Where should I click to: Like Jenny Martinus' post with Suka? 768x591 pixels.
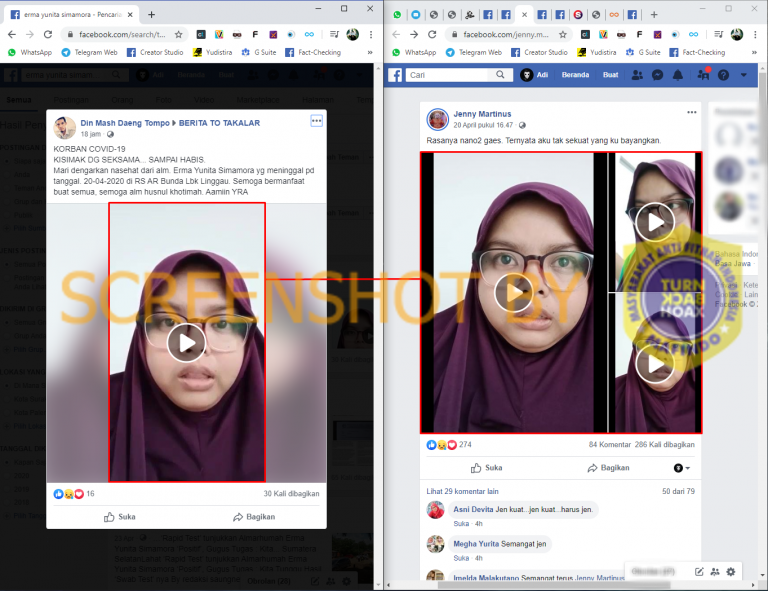486,468
